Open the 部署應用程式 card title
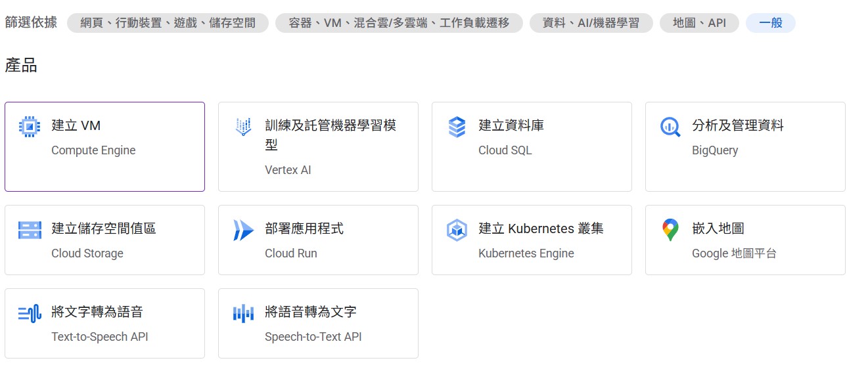 click(304, 229)
